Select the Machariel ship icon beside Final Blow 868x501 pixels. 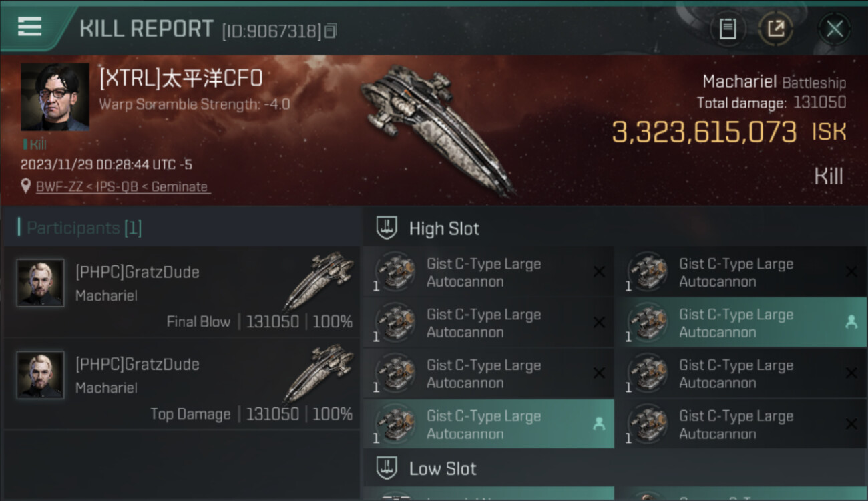click(319, 281)
